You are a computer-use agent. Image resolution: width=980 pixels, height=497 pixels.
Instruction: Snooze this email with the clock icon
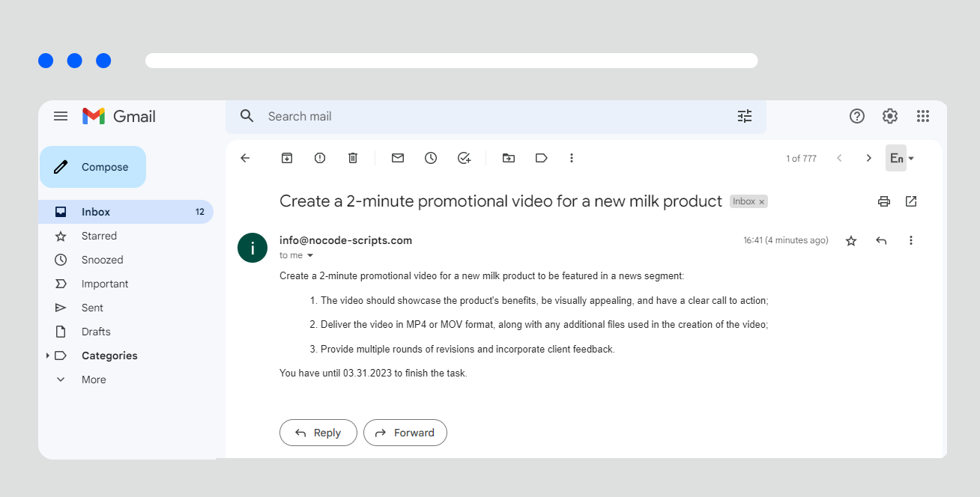(x=431, y=158)
